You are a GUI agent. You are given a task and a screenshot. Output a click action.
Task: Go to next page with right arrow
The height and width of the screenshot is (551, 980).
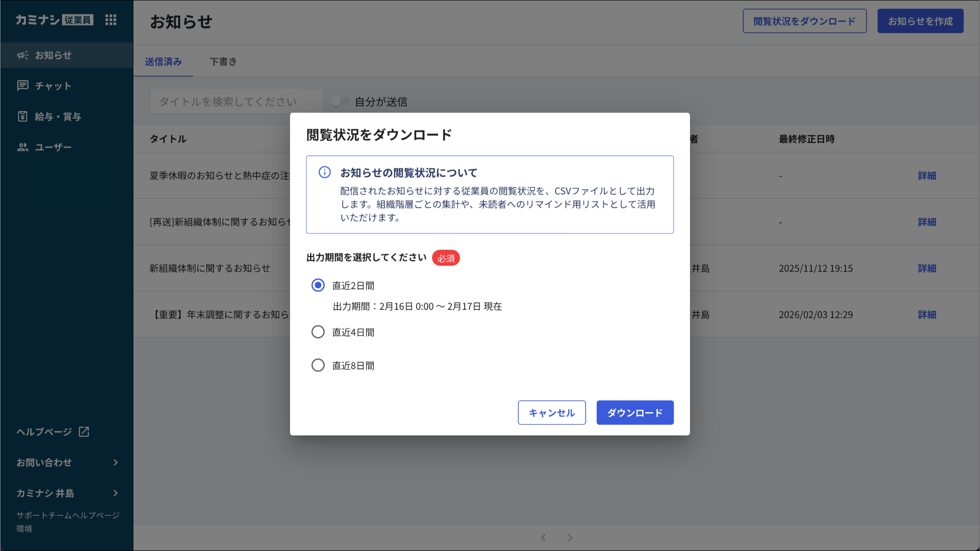point(570,538)
